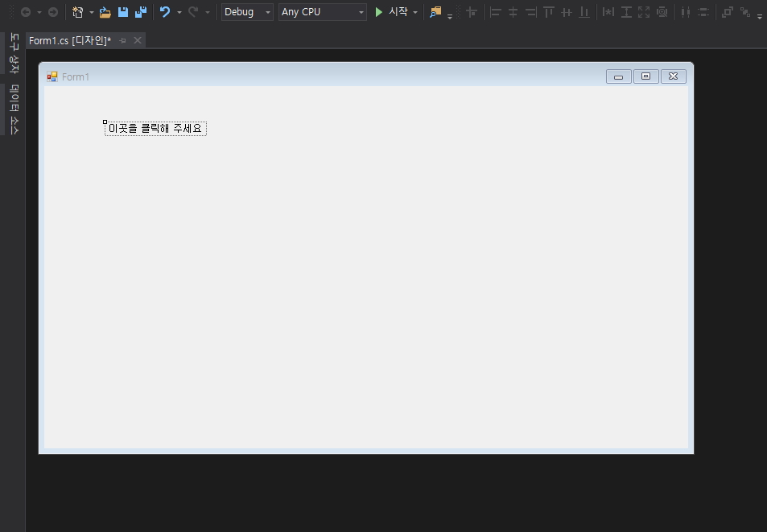Open the layout toolbar overflow options

pyautogui.click(x=759, y=17)
